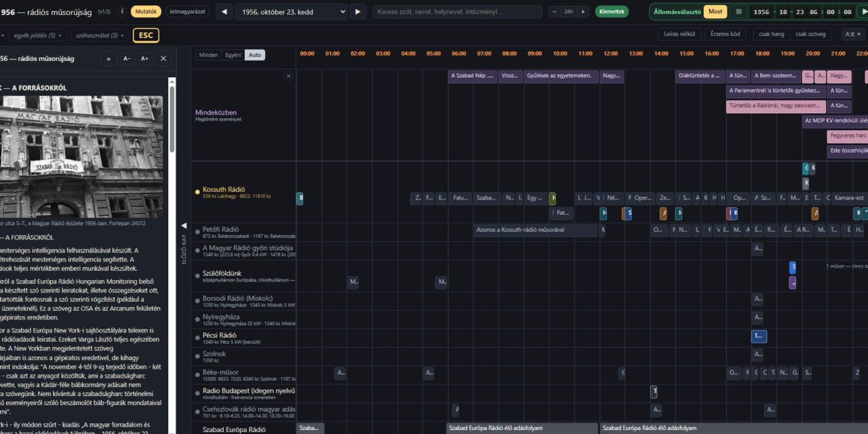Switch to the Egyéni view tab
This screenshot has width=868, height=434.
click(x=233, y=55)
